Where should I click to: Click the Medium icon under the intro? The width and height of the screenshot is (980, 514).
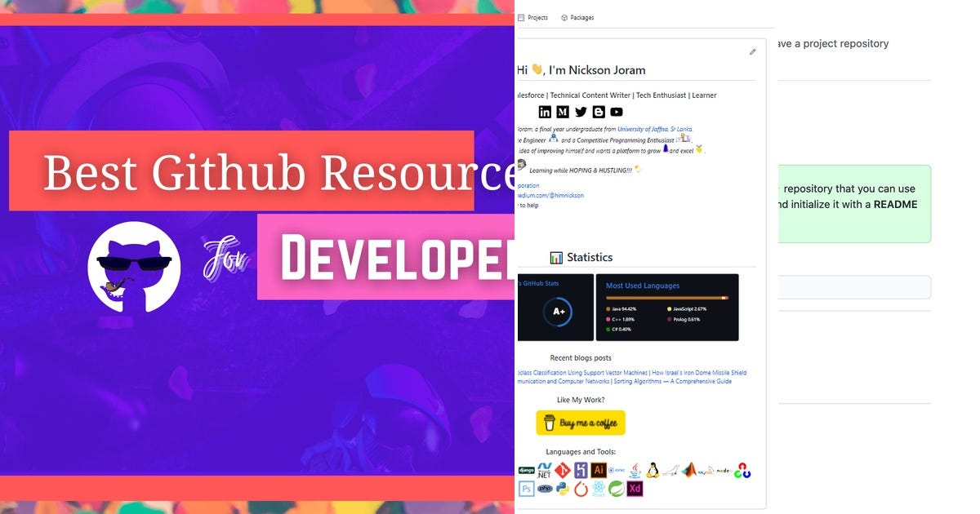click(x=563, y=111)
